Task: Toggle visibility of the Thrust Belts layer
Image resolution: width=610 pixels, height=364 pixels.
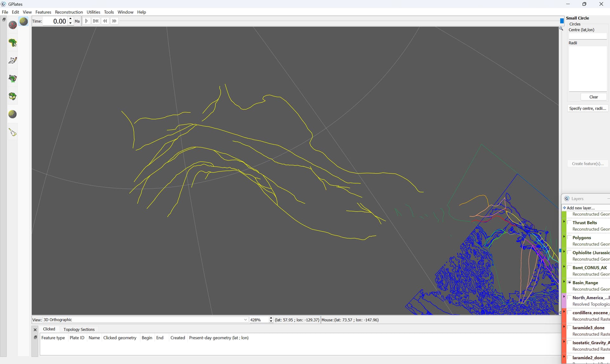Action: coord(570,222)
